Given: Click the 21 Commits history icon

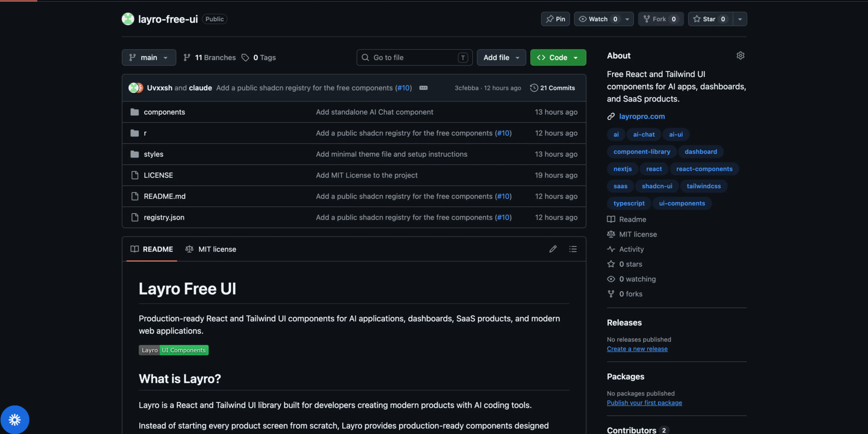Looking at the screenshot, I should [x=534, y=88].
